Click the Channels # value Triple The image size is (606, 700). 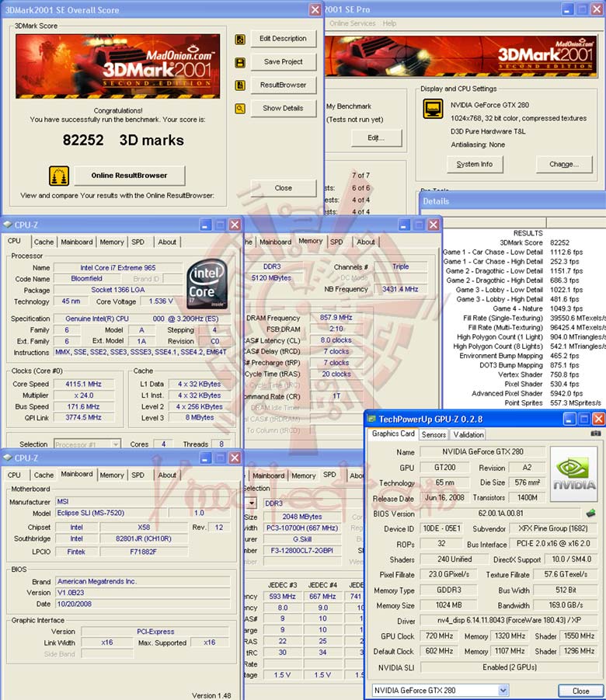pos(400,266)
